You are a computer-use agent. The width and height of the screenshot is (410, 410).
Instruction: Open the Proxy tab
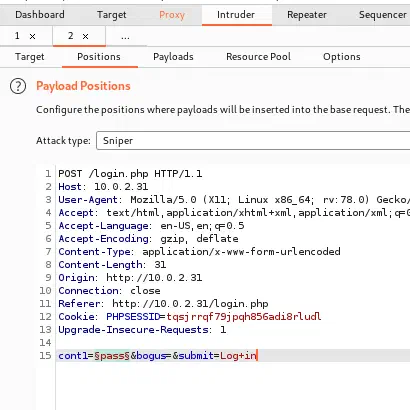click(172, 15)
